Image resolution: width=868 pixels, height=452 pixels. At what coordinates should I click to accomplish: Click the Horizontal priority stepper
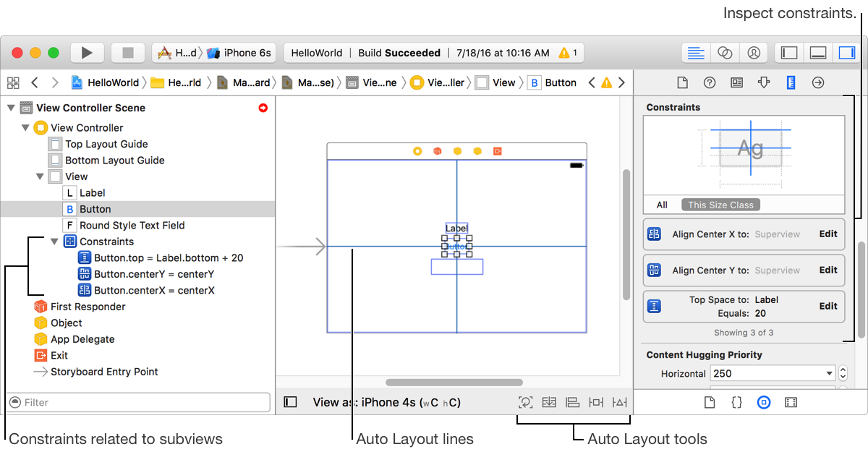point(843,374)
